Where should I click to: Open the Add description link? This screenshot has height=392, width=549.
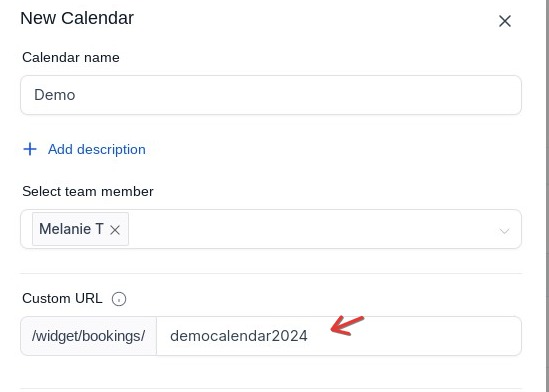(97, 149)
